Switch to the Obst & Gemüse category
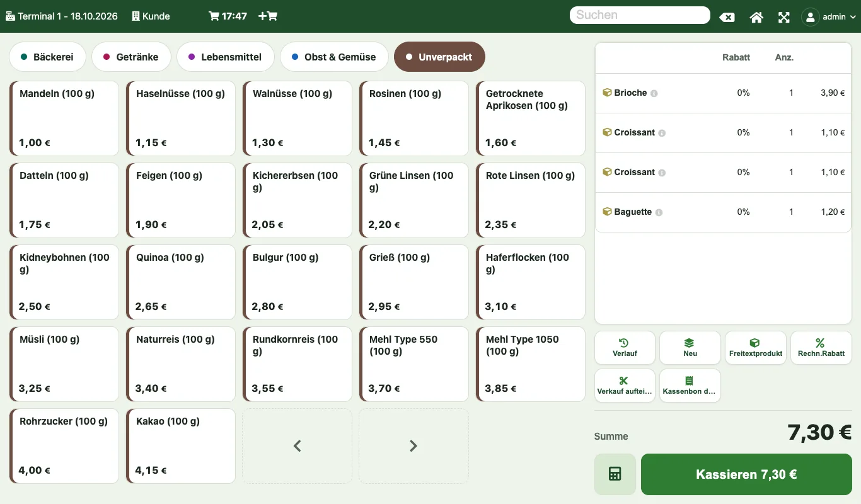 point(334,57)
